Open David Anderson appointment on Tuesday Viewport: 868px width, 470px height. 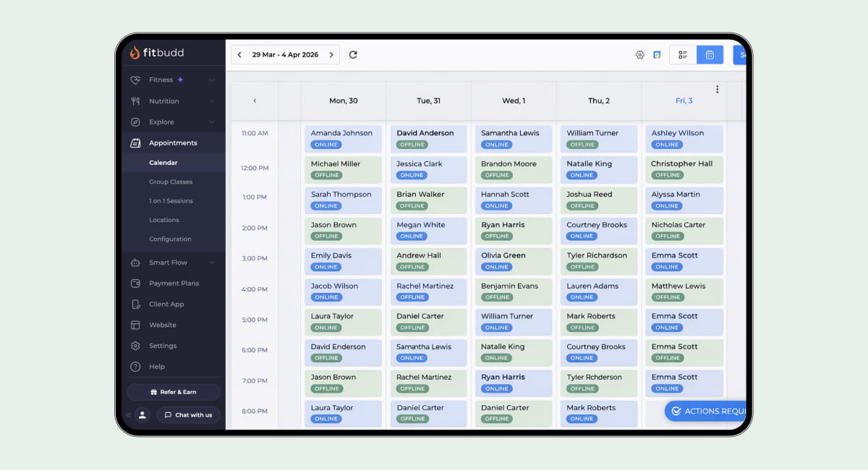(x=428, y=139)
